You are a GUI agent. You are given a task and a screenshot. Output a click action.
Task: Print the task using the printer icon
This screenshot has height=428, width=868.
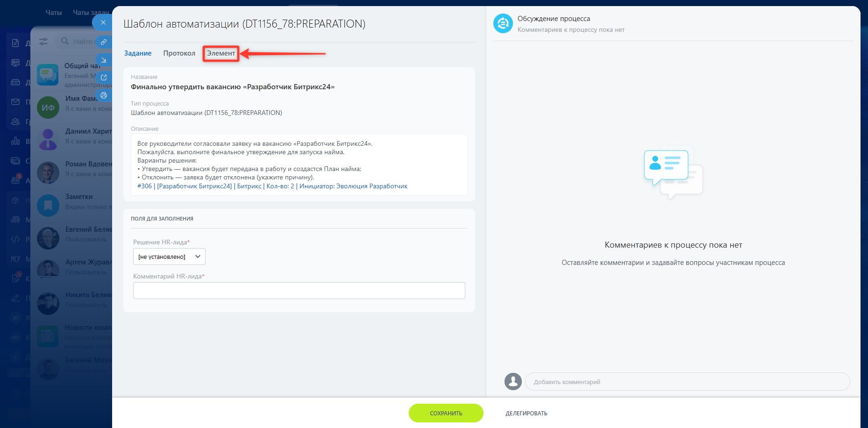pyautogui.click(x=104, y=95)
